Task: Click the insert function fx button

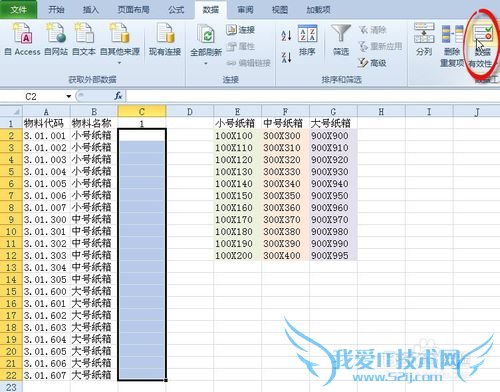Action: [x=118, y=96]
